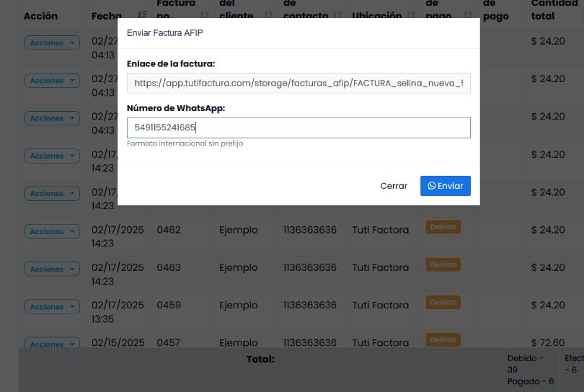Click the Acción column header

coord(40,16)
